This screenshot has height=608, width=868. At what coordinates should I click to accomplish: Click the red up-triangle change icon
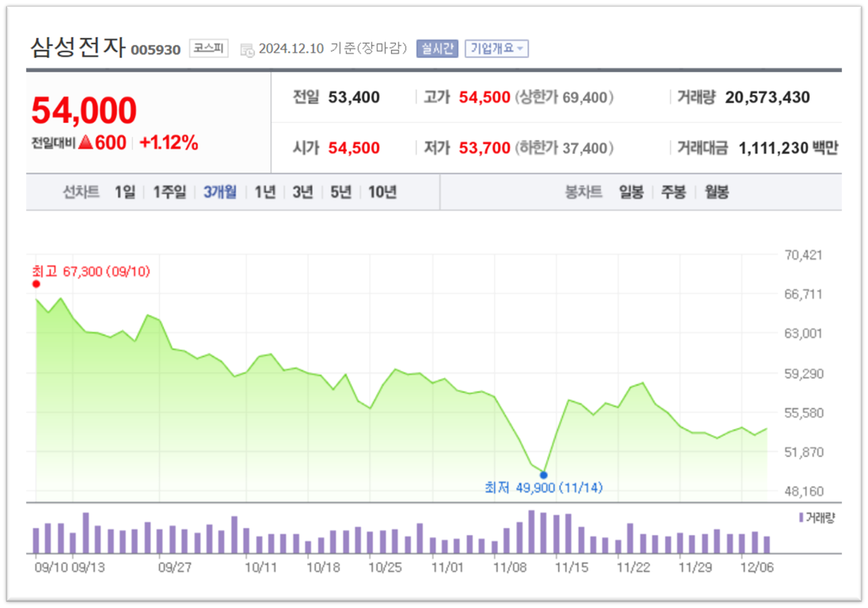(x=85, y=142)
